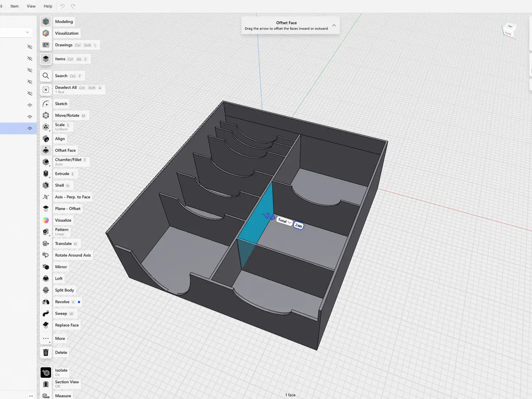Collapse the Offset Face hint panel chevron
Viewport: 532px width, 399px height.
click(334, 26)
